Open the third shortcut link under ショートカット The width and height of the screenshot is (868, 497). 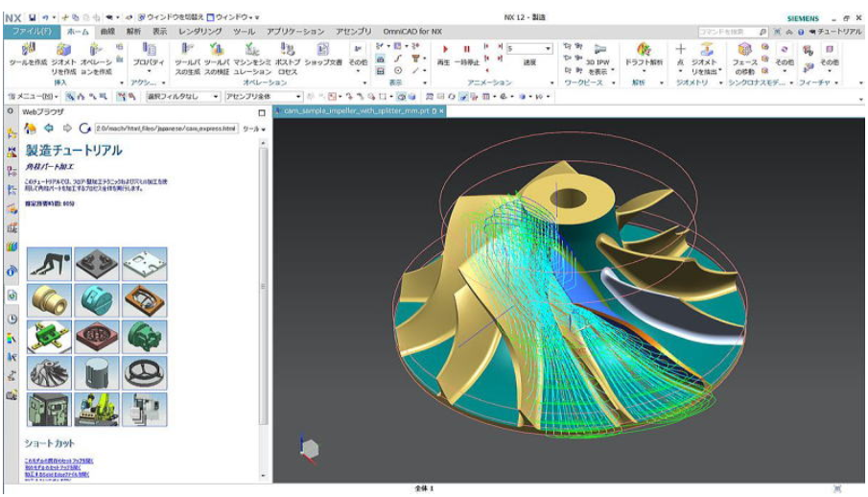[x=57, y=474]
